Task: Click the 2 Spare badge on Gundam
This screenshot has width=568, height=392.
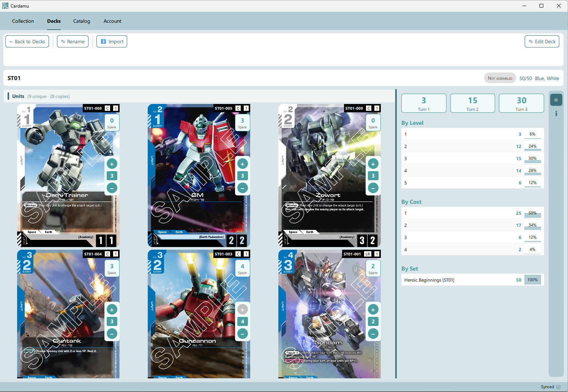Action: click(373, 269)
